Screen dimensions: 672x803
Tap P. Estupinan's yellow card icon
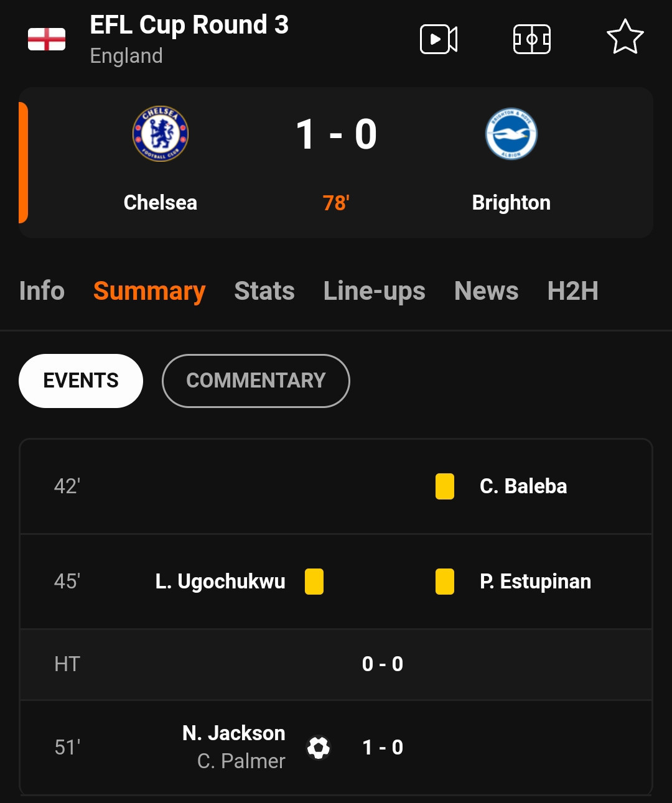pos(445,582)
